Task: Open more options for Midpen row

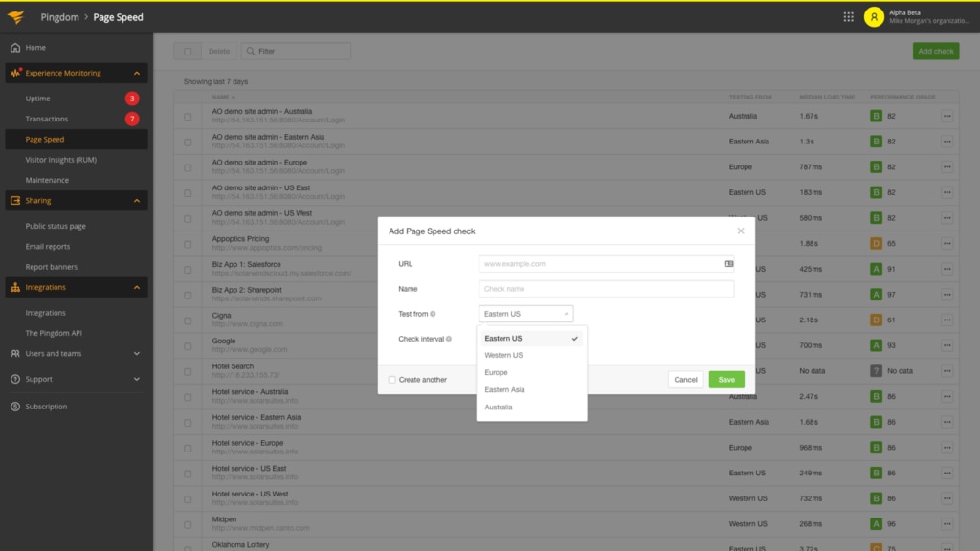Action: [x=947, y=524]
